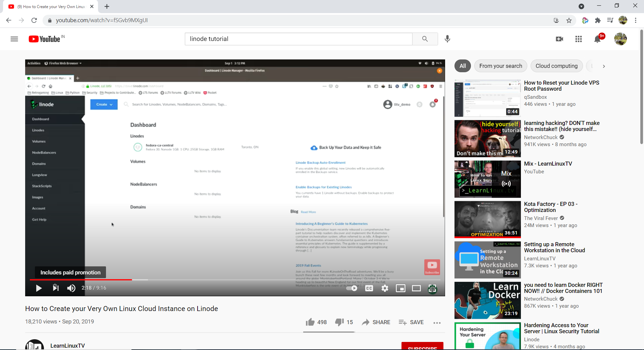Bookmark this page with star
Viewport: 644px width, 350px height.
coord(569,20)
